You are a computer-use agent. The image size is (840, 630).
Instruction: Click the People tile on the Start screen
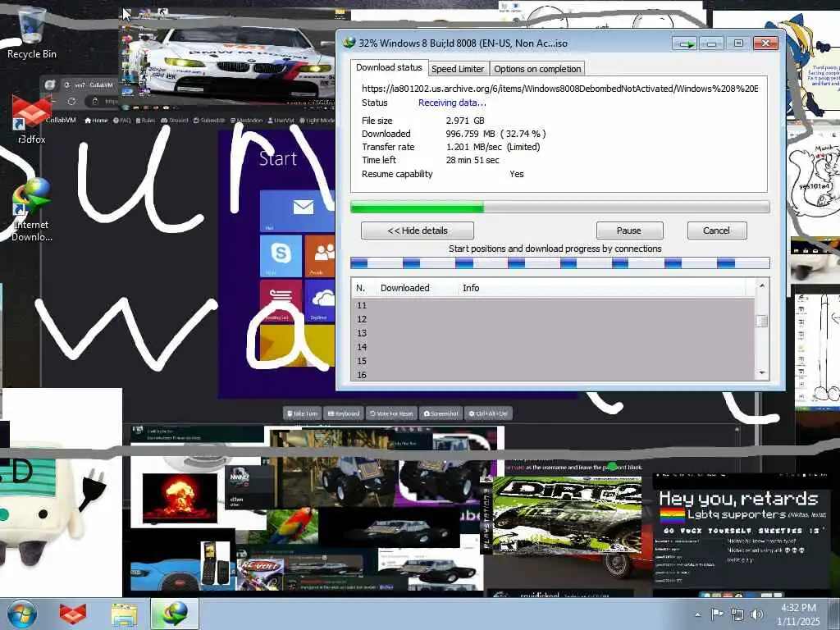[320, 256]
